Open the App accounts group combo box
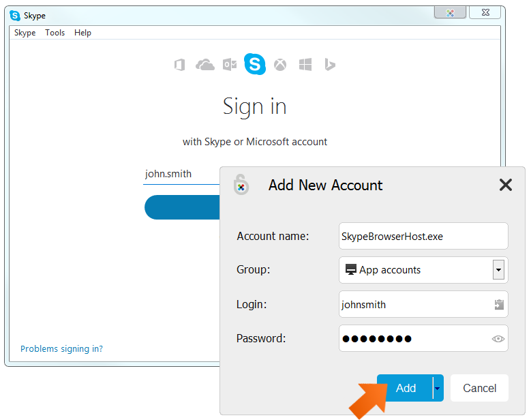 tap(423, 269)
